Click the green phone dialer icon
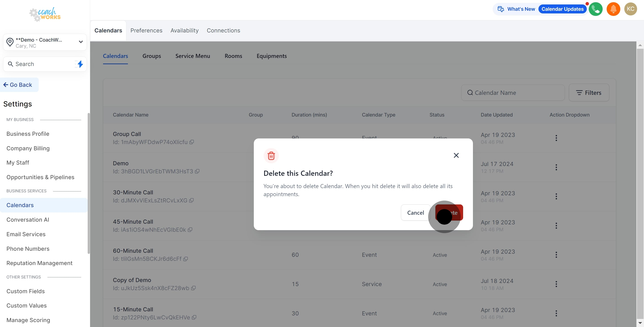Screen dimensions: 644x327 coord(595,9)
